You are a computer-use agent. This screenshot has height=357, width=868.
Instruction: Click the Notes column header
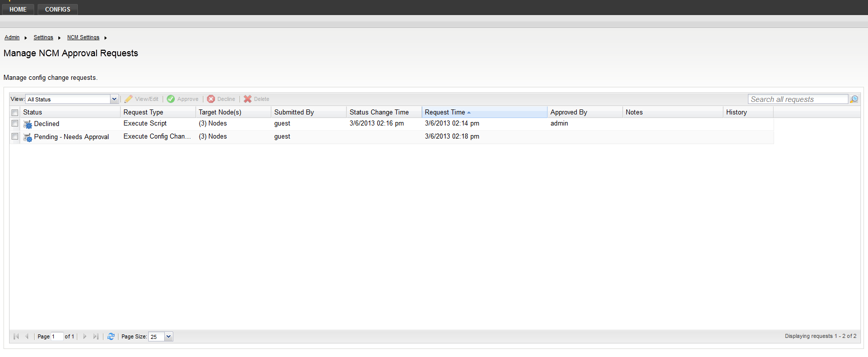[x=673, y=112]
